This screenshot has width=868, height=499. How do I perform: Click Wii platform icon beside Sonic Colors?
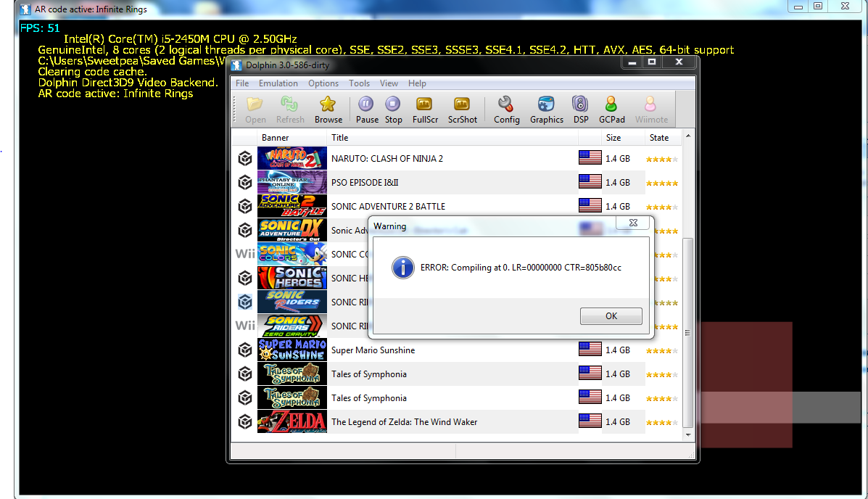[x=245, y=254]
